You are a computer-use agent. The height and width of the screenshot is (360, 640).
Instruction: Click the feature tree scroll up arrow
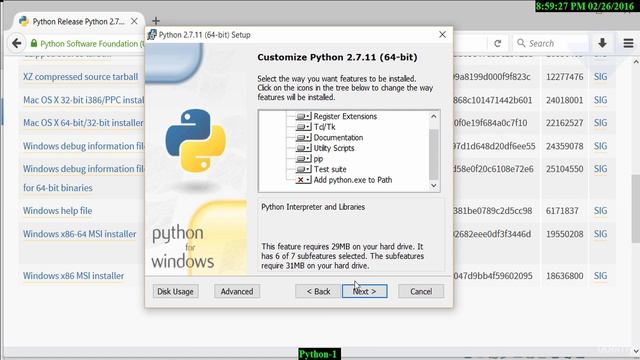pyautogui.click(x=433, y=116)
